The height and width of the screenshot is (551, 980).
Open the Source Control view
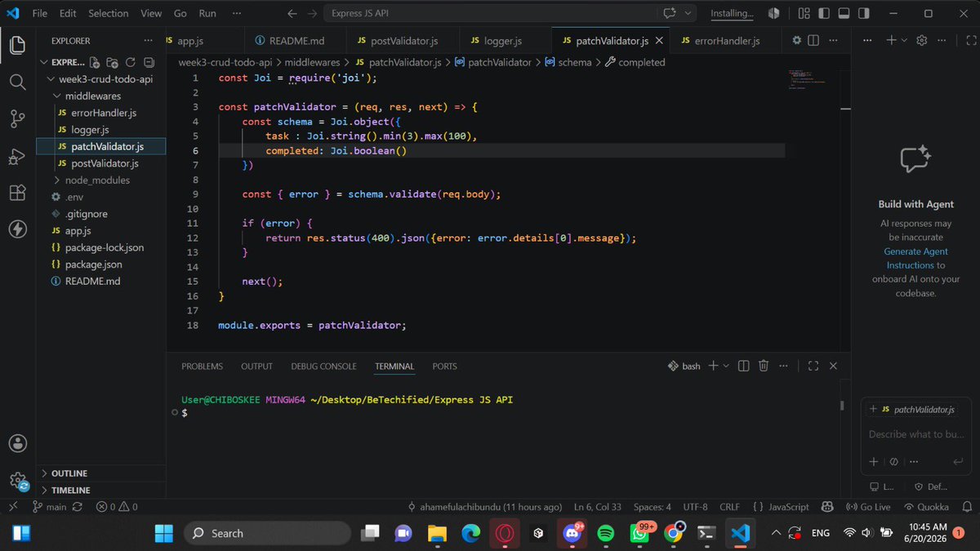click(17, 119)
